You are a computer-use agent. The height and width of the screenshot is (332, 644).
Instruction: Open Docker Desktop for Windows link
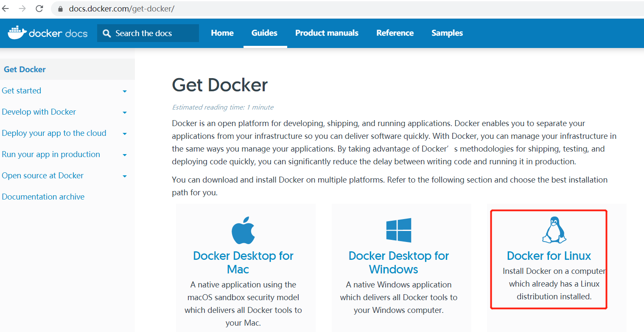pyautogui.click(x=398, y=262)
